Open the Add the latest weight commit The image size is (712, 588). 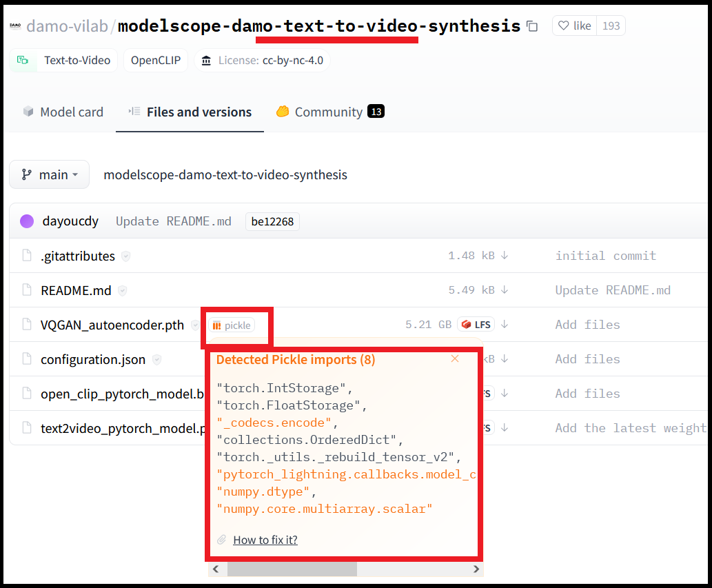click(631, 428)
